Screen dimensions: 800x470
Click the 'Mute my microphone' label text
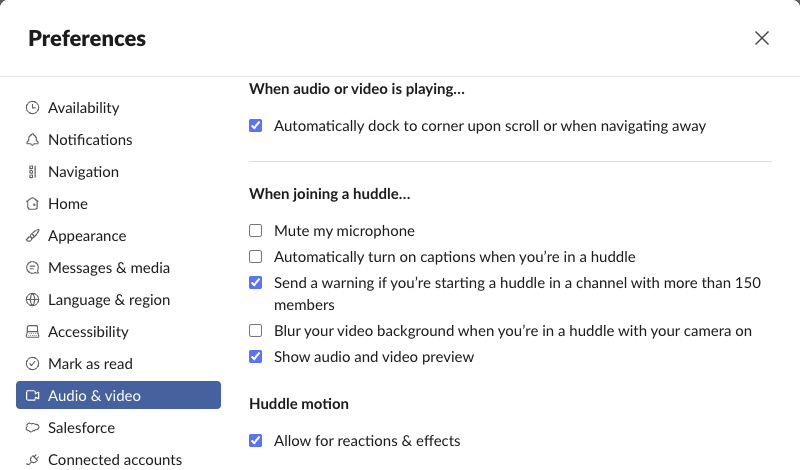click(x=344, y=231)
